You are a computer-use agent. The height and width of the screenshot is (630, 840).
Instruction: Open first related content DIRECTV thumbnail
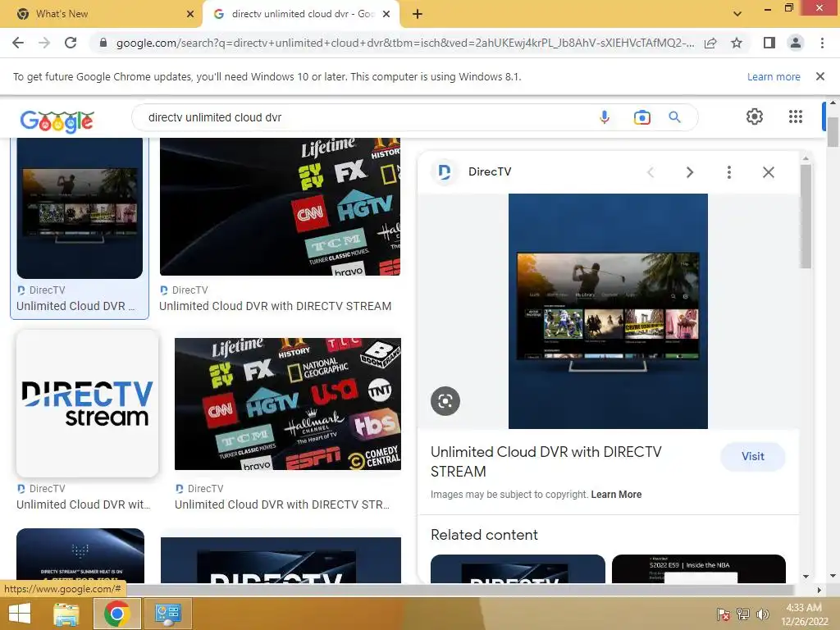[x=518, y=569]
